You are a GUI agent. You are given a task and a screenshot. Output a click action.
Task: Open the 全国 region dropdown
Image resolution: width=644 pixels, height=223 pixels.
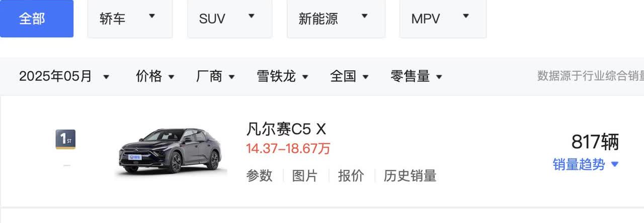tap(349, 76)
